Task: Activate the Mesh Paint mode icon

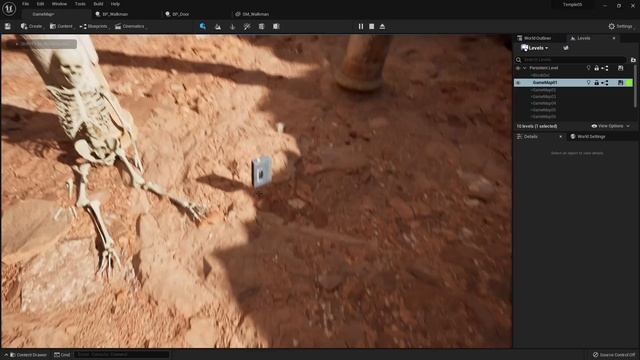Action: 247,27
